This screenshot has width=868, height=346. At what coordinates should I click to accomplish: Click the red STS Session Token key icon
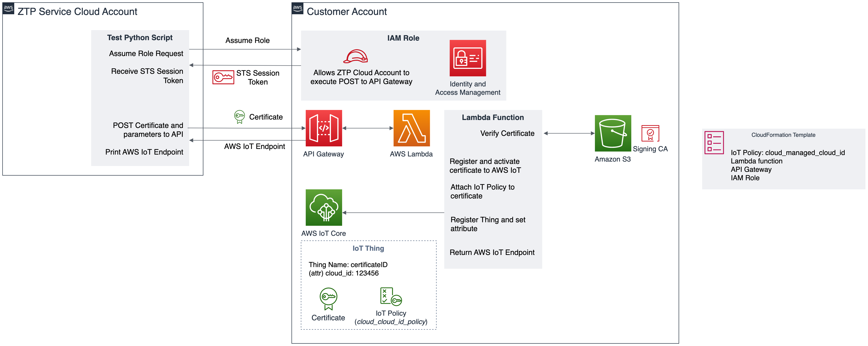point(223,77)
